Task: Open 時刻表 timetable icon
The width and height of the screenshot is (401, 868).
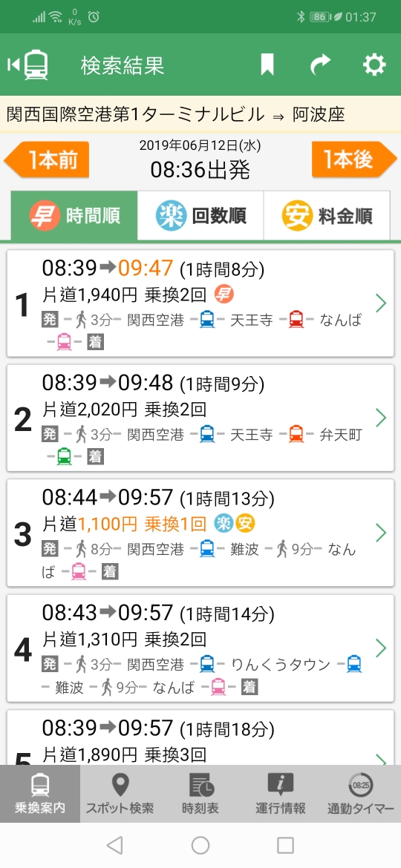Action: click(200, 785)
